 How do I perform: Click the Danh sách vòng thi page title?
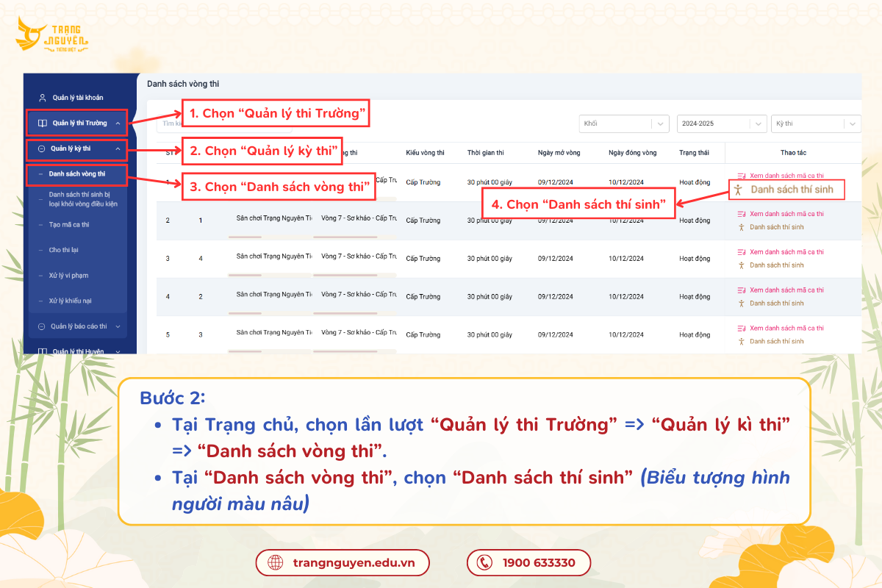(183, 85)
